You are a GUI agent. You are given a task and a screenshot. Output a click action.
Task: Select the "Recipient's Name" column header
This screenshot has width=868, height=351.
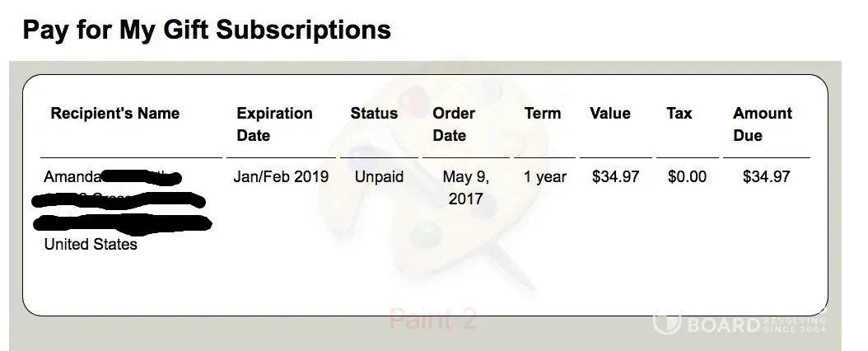[114, 114]
